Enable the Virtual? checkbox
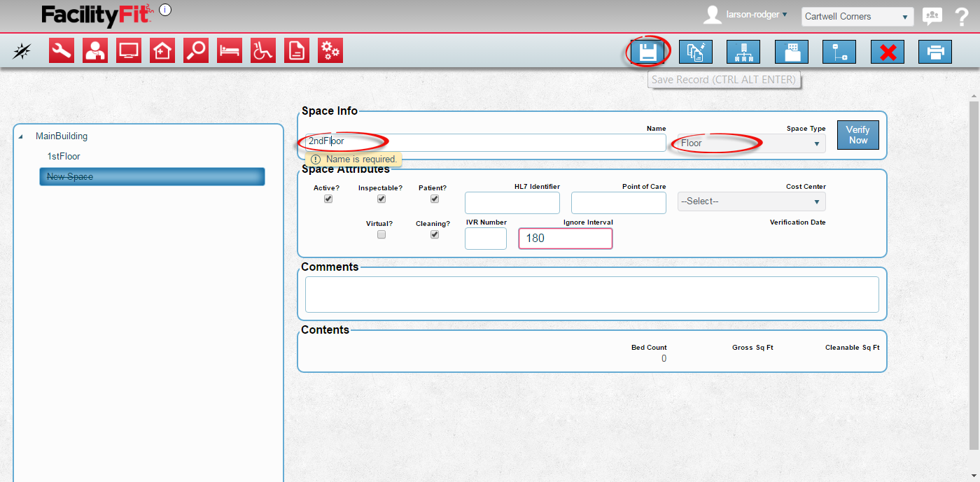 click(x=381, y=235)
